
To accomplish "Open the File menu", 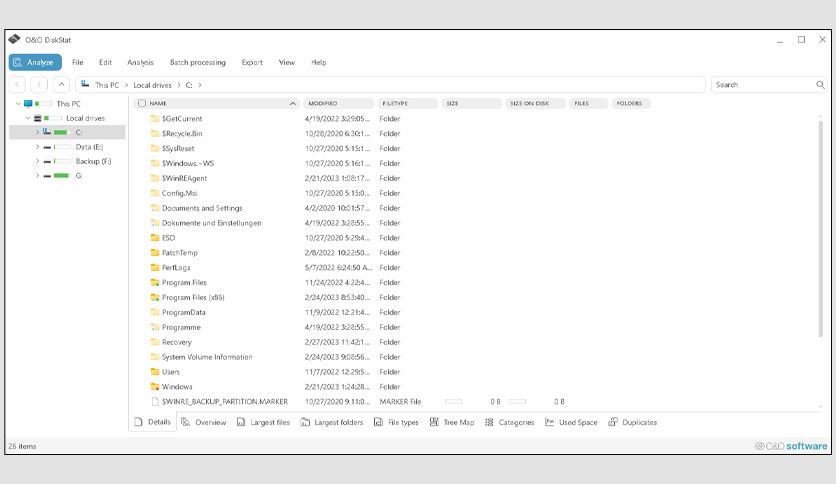I will click(78, 62).
